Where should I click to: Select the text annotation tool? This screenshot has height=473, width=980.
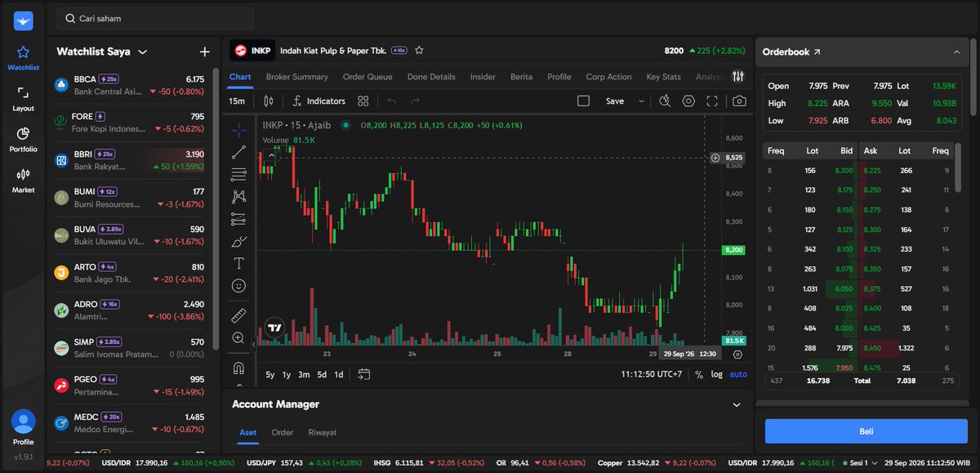point(238,263)
